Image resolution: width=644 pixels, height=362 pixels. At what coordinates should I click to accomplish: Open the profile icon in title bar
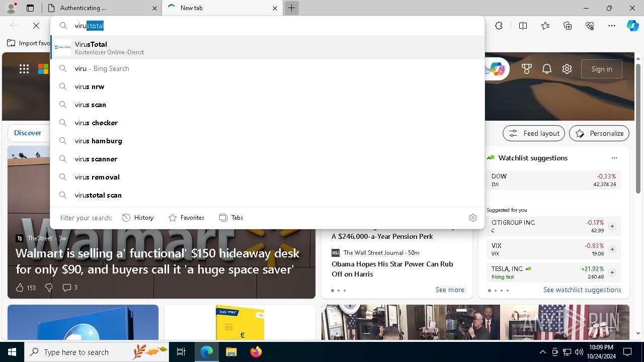tap(11, 8)
